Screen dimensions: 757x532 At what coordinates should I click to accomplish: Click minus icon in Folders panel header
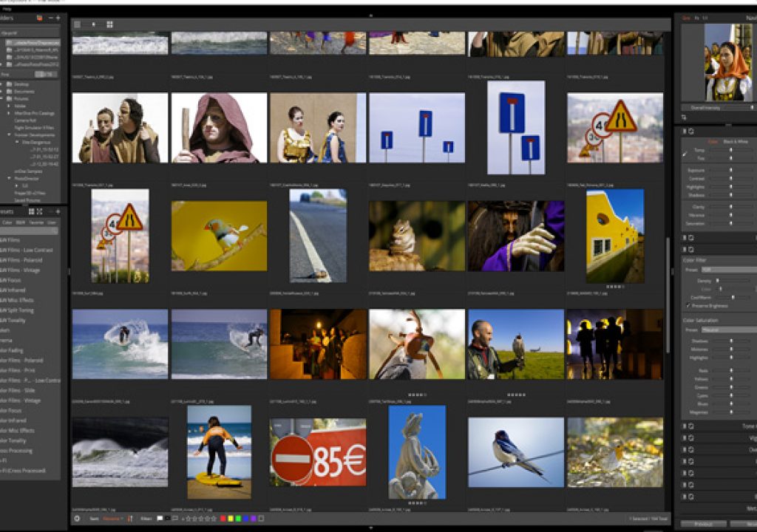point(51,18)
